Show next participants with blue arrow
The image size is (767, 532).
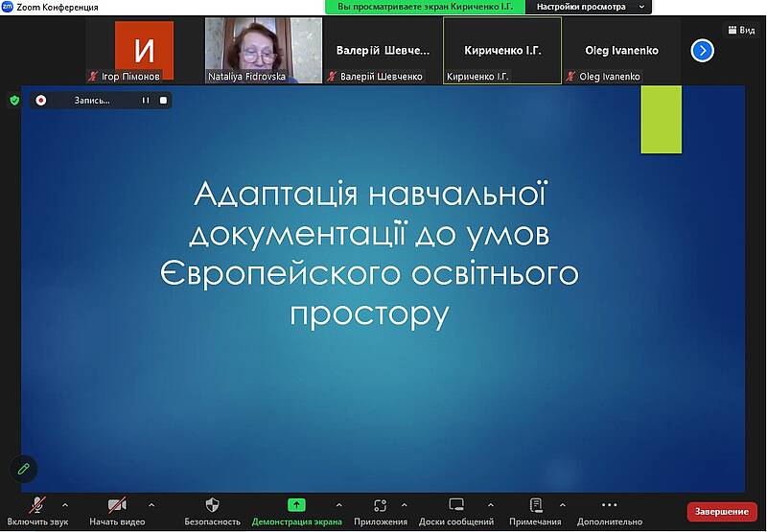coord(703,51)
